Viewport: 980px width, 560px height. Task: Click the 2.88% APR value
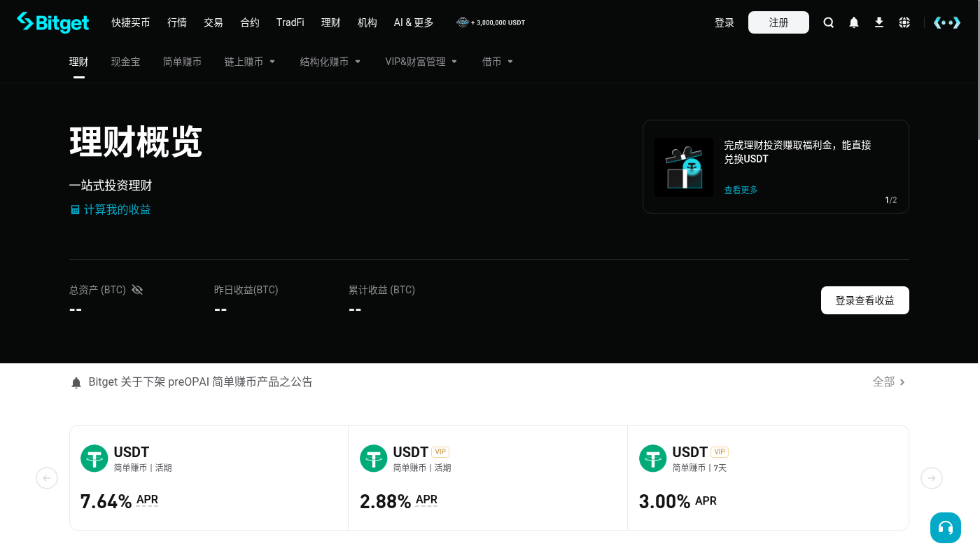point(386,501)
